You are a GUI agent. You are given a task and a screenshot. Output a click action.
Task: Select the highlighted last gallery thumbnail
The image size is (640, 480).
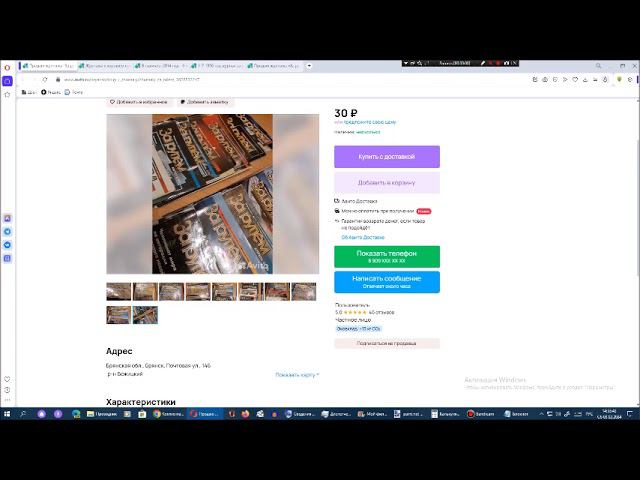click(x=145, y=315)
